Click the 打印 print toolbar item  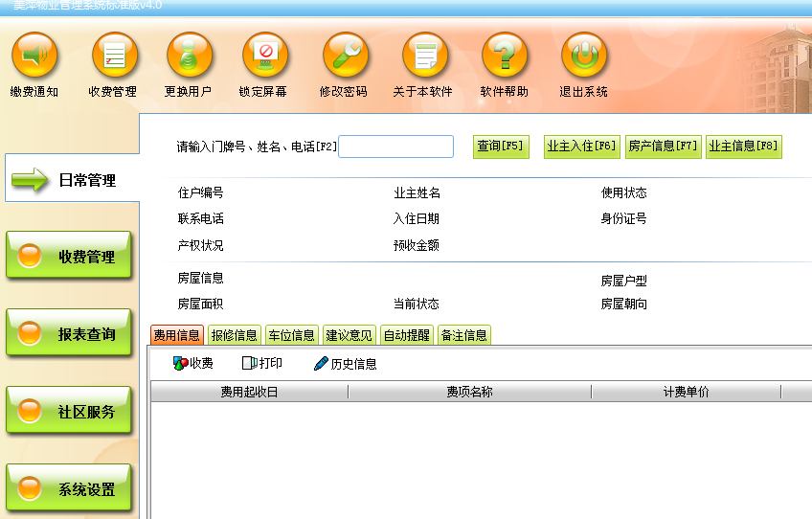(x=261, y=364)
